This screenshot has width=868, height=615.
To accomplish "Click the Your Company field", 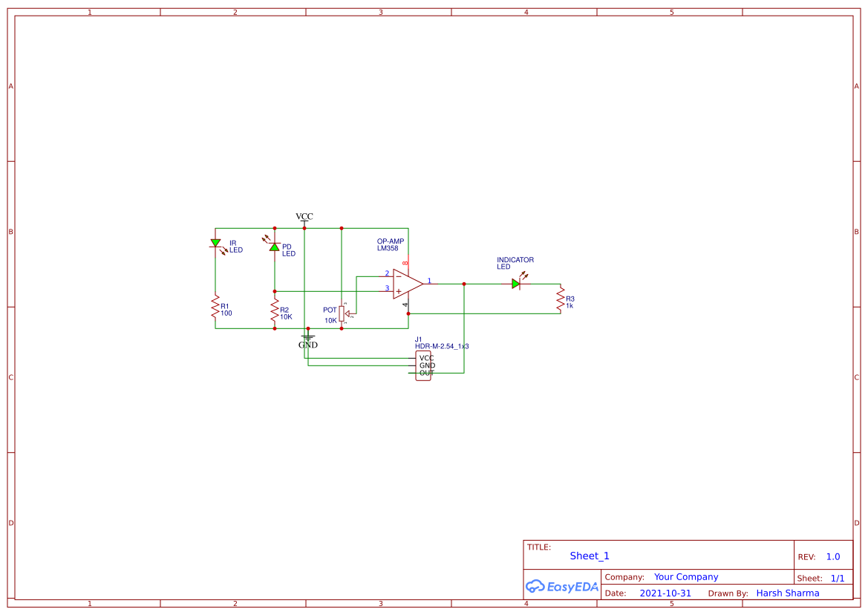I will (685, 576).
